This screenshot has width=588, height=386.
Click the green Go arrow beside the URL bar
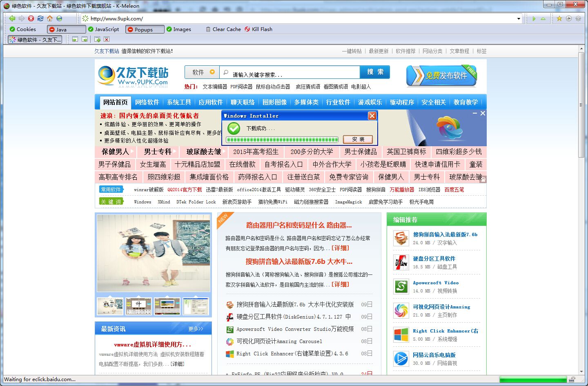(534, 18)
